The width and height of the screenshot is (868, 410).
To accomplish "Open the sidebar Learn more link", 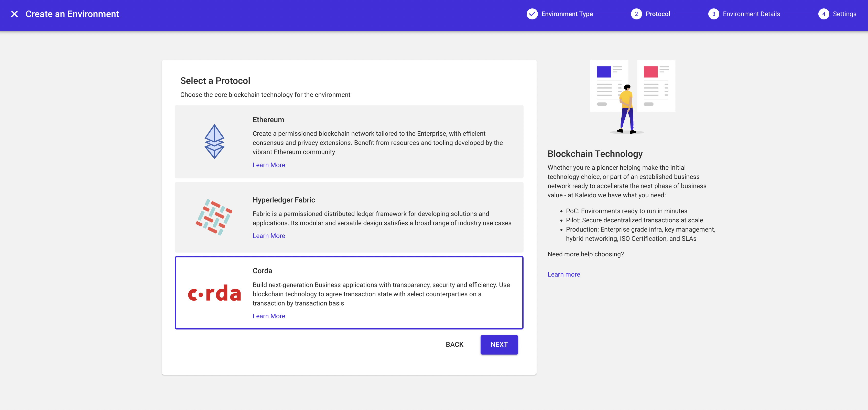I will tap(563, 274).
